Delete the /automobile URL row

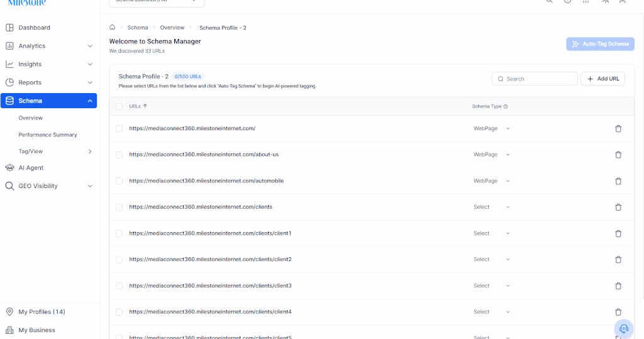tap(618, 181)
